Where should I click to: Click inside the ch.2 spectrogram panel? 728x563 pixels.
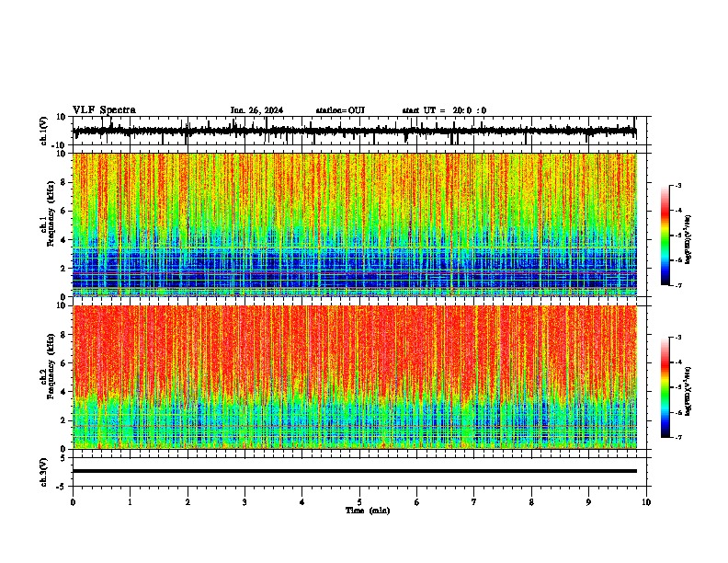click(x=355, y=377)
